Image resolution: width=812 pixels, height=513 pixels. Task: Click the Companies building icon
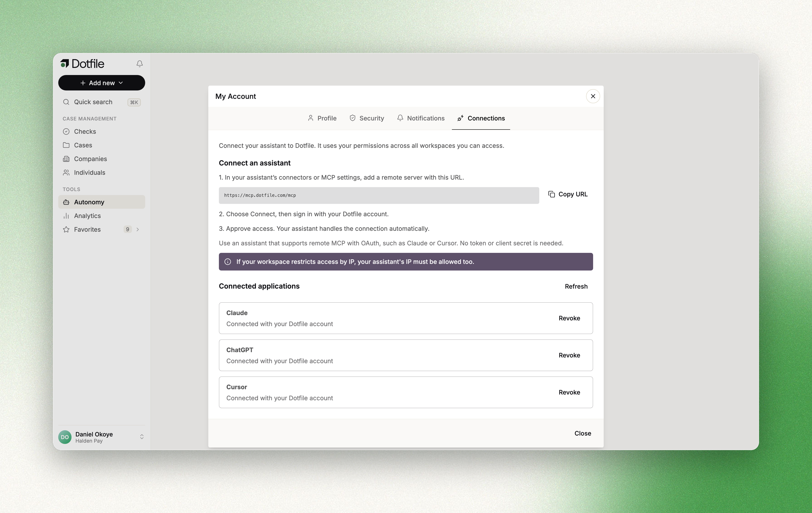point(66,159)
